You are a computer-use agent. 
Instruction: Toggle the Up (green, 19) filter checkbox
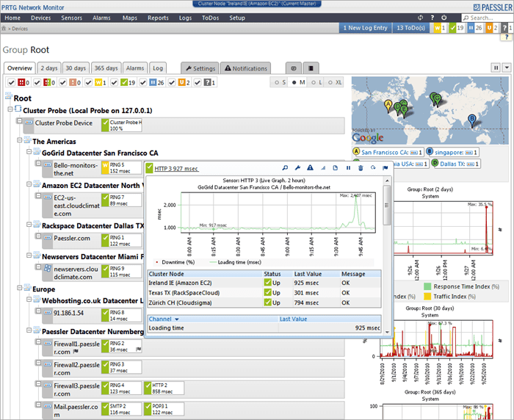point(114,83)
